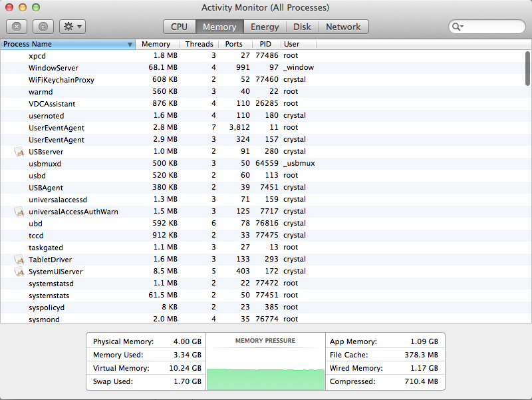Screen dimensions: 532x400
Task: Select the Memory tab
Action: [x=219, y=27]
